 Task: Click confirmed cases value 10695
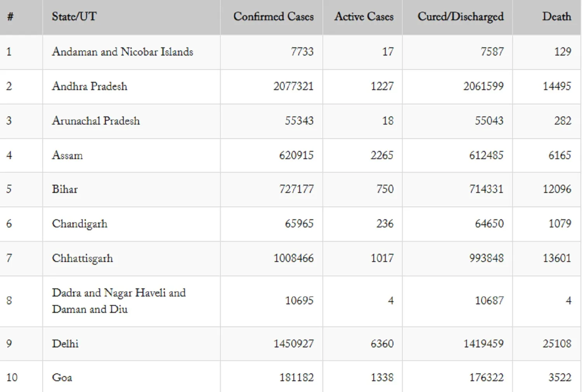299,301
